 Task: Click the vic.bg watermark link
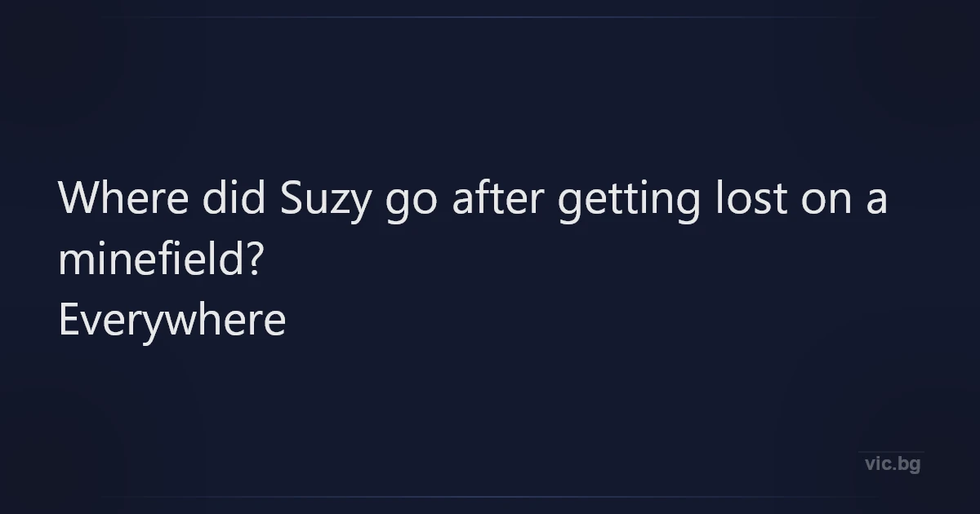[893, 464]
